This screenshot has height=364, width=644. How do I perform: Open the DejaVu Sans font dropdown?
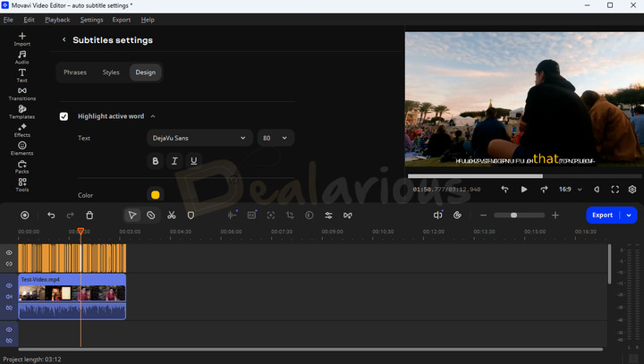199,138
